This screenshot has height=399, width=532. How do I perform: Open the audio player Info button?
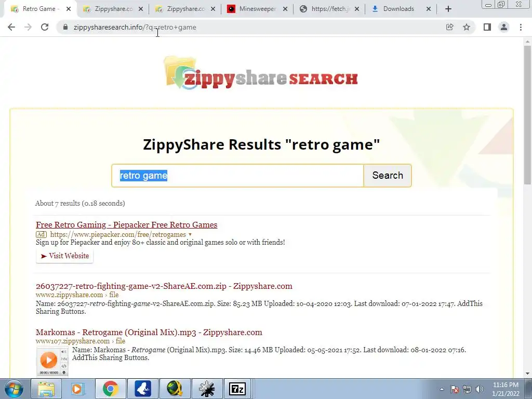pyautogui.click(x=64, y=359)
